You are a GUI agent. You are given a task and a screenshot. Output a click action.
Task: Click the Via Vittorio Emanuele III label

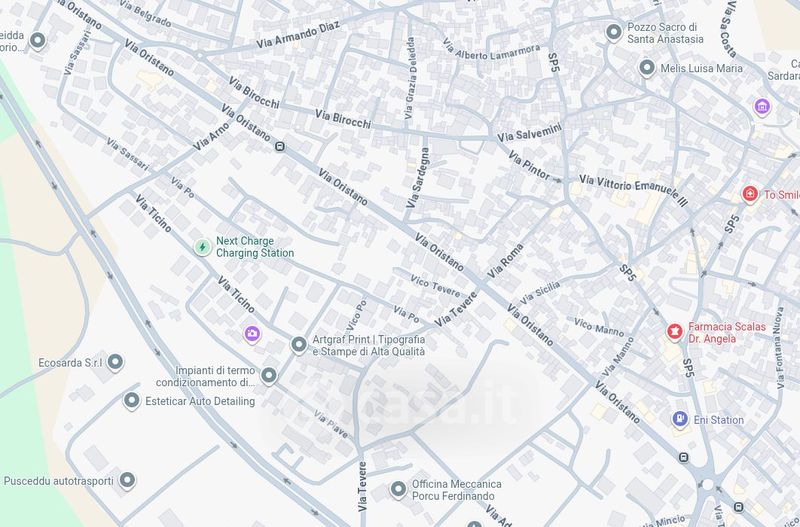tap(634, 190)
